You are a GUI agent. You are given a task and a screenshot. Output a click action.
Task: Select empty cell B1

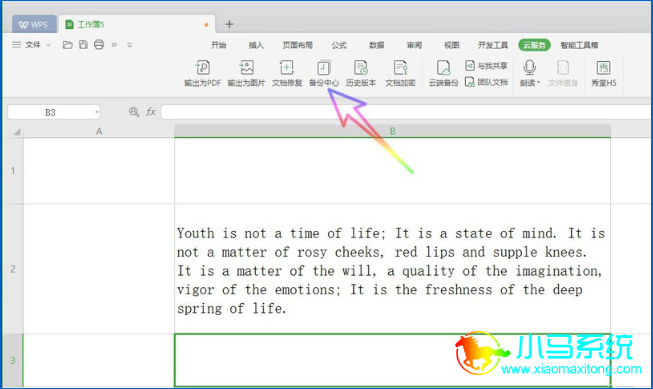click(x=392, y=170)
